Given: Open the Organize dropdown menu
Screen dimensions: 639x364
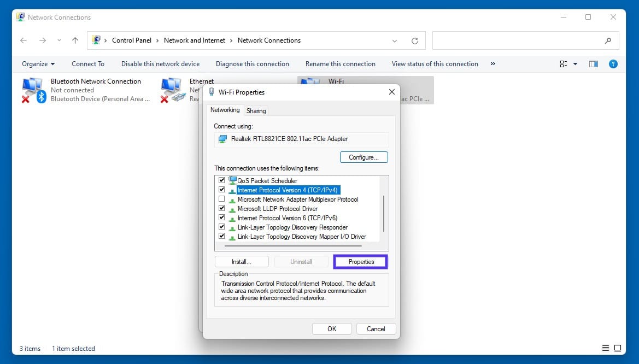Looking at the screenshot, I should tap(38, 64).
